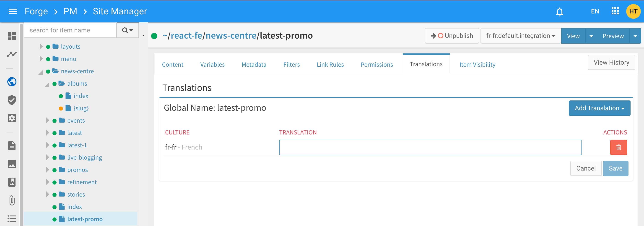
Task: Expand the events folder
Action: 47,120
